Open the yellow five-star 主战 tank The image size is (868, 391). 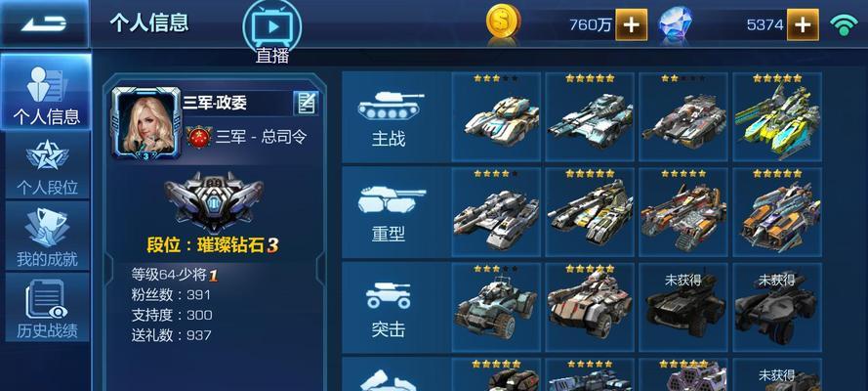click(x=776, y=117)
